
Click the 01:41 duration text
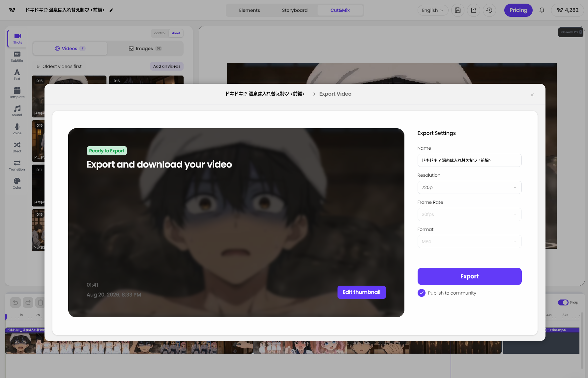click(92, 285)
